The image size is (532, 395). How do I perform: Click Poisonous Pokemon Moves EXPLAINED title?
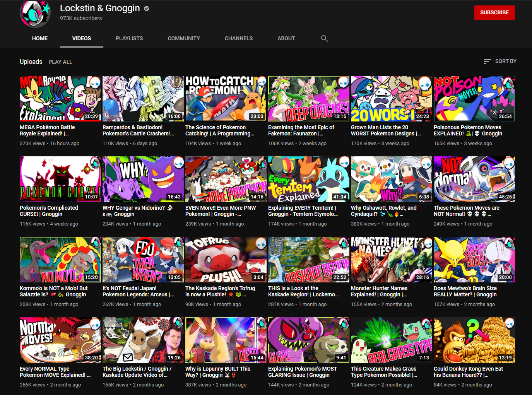468,130
